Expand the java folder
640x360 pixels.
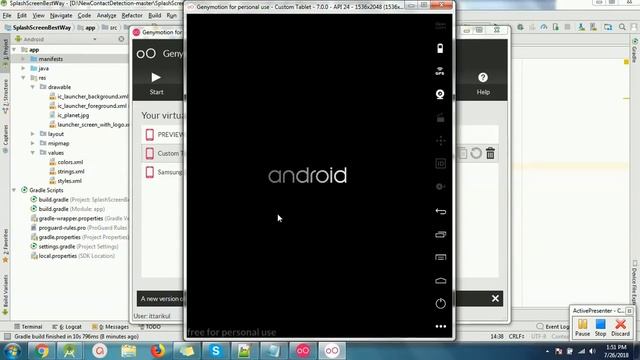(x=24, y=68)
